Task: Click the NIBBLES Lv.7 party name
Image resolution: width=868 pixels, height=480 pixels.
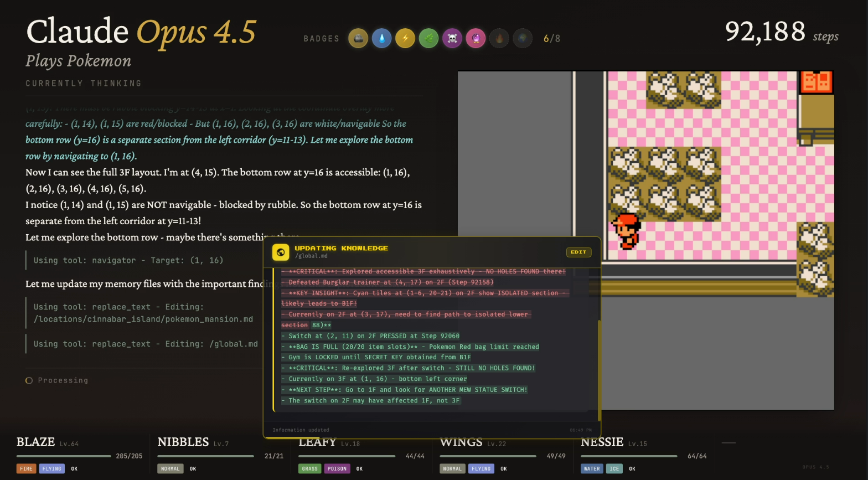Action: (x=193, y=442)
